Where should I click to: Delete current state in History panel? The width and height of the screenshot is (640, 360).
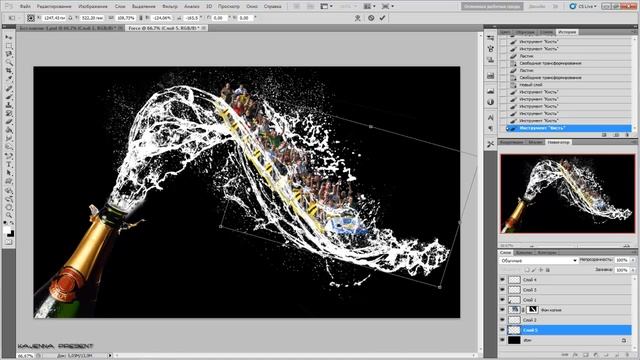627,135
